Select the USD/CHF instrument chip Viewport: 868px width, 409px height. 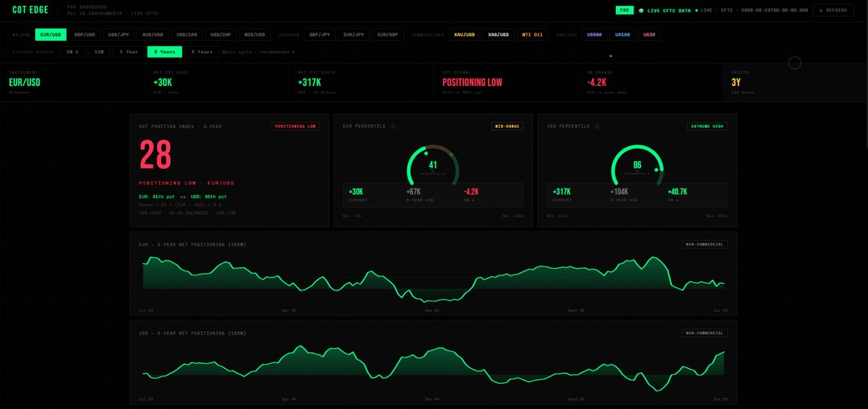coord(221,34)
